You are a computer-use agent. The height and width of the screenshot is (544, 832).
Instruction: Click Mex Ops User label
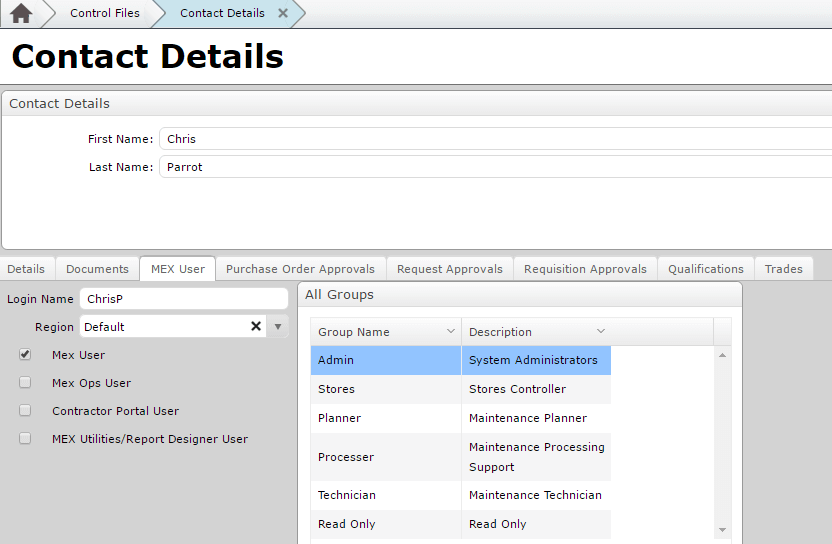tap(91, 383)
